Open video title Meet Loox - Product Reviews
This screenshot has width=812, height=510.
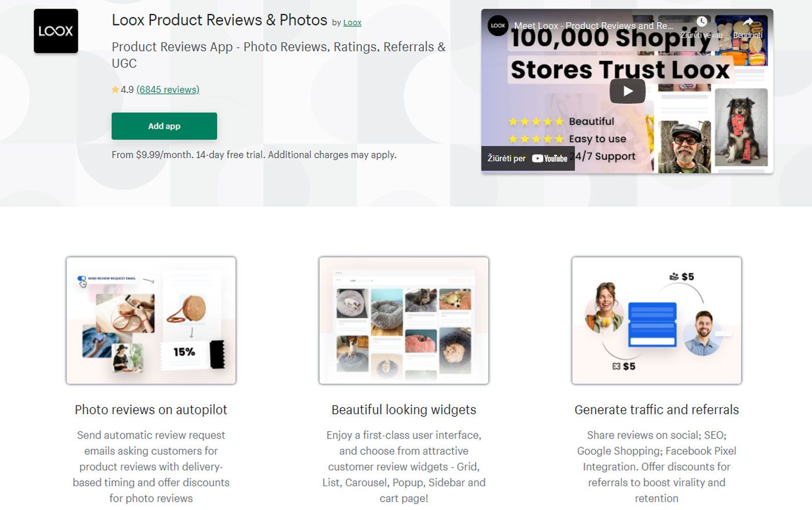593,26
